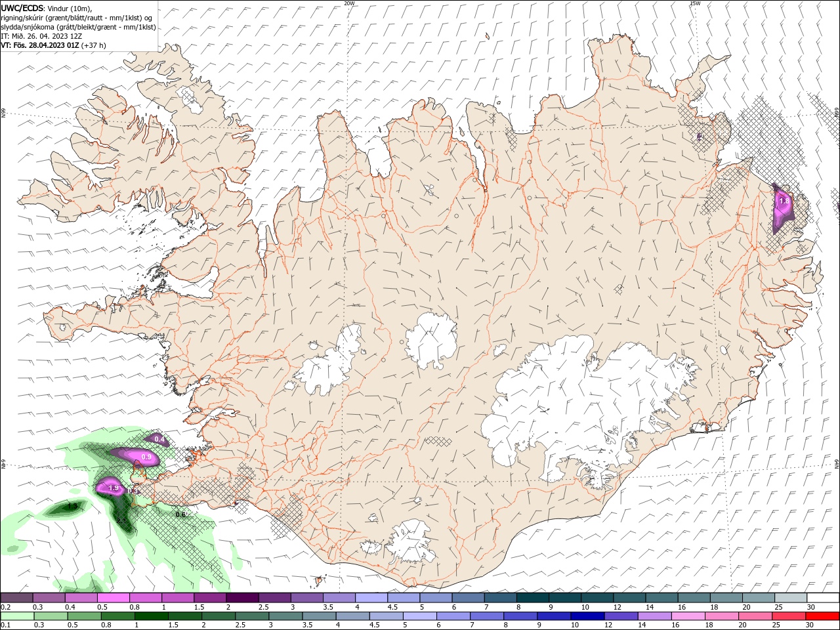Click the '30' label in the snow legend row
The height and width of the screenshot is (630, 840).
pos(811,607)
